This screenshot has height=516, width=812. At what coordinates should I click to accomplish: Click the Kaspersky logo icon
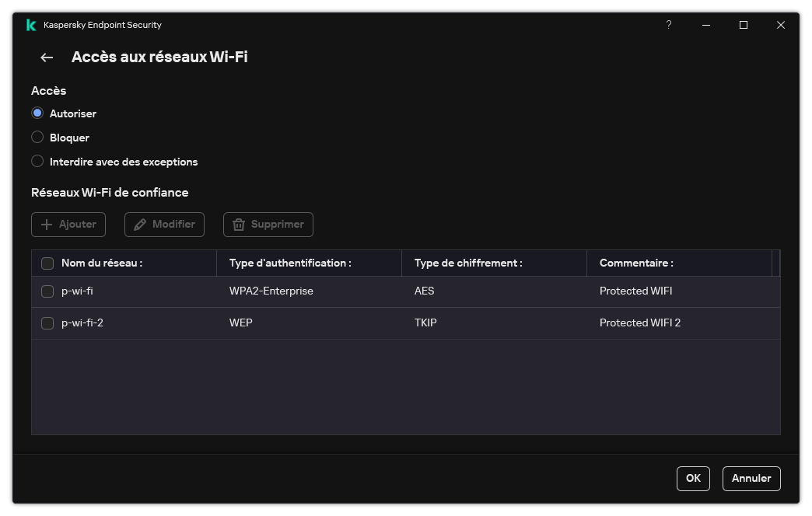[30, 24]
